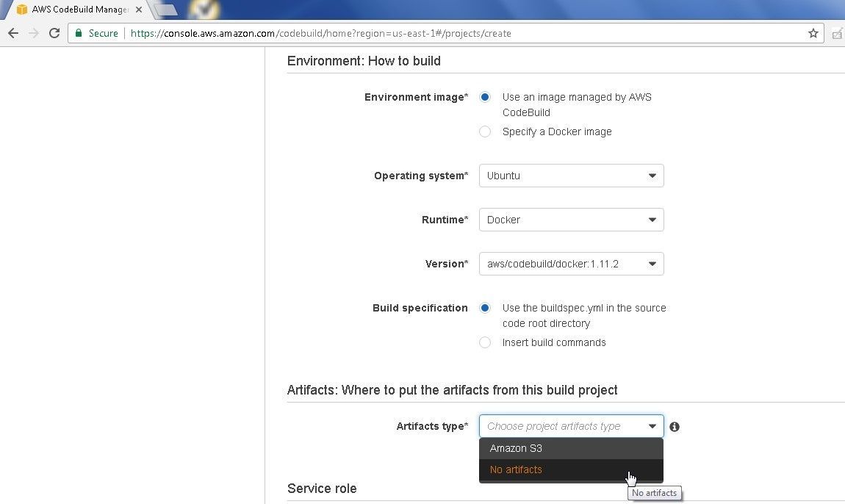Go back using the browser back arrow

(x=13, y=33)
